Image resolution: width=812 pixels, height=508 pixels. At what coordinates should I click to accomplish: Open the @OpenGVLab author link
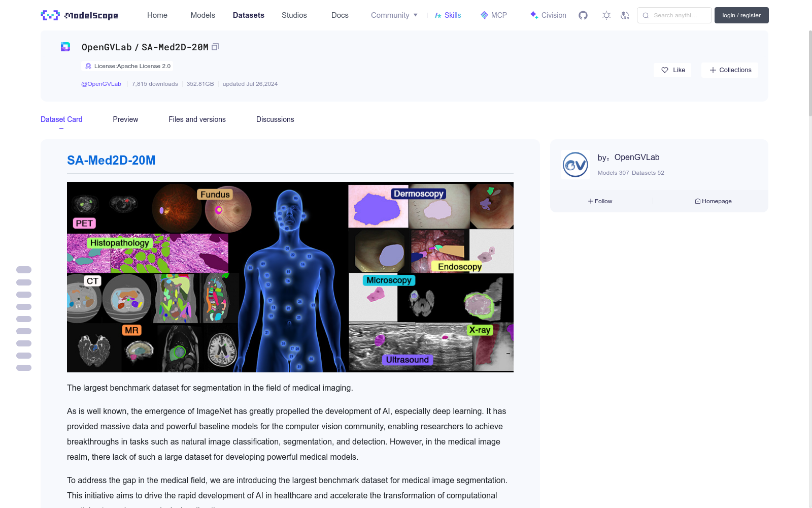[101, 84]
